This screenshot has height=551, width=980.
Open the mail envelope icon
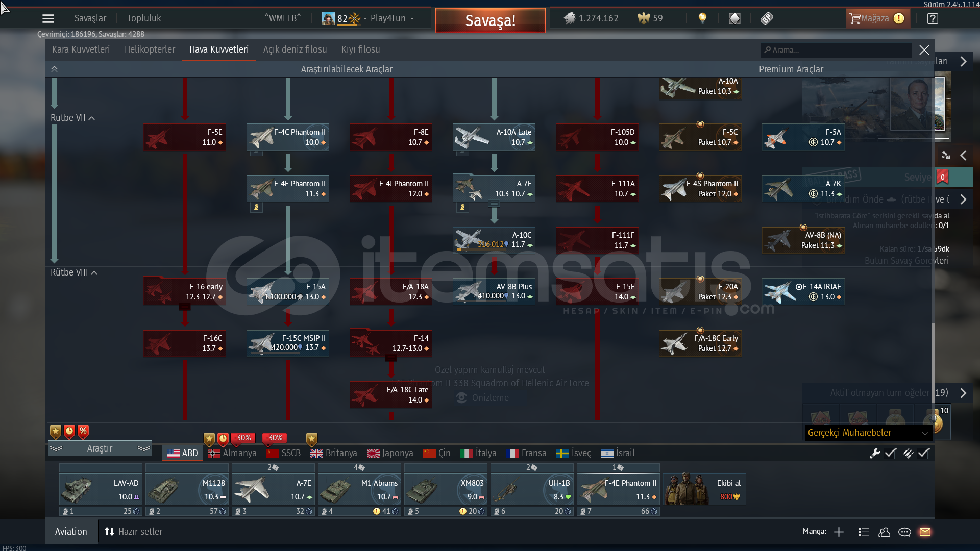pyautogui.click(x=925, y=532)
